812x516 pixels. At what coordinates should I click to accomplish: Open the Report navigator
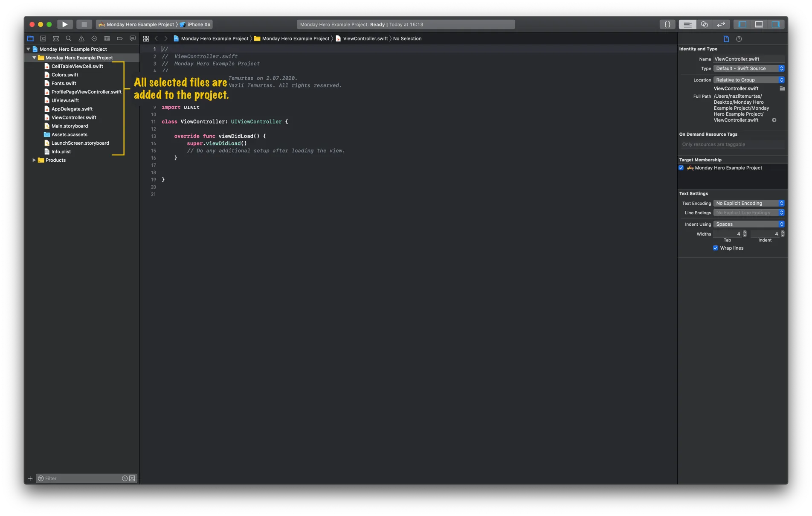(x=133, y=38)
